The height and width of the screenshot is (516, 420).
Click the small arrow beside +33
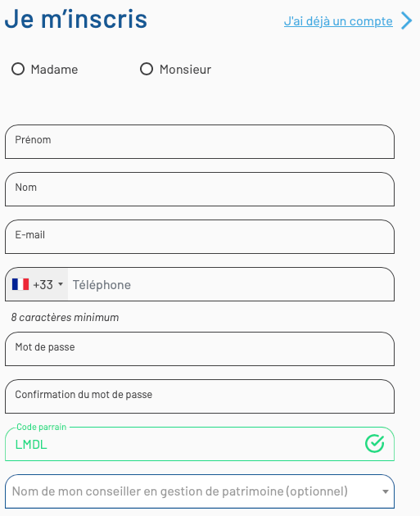click(x=61, y=284)
